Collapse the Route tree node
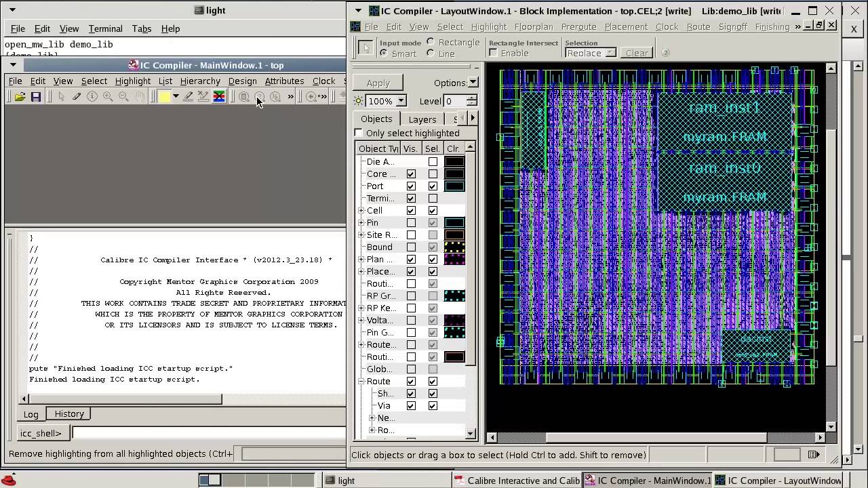868x488 pixels. pos(361,382)
